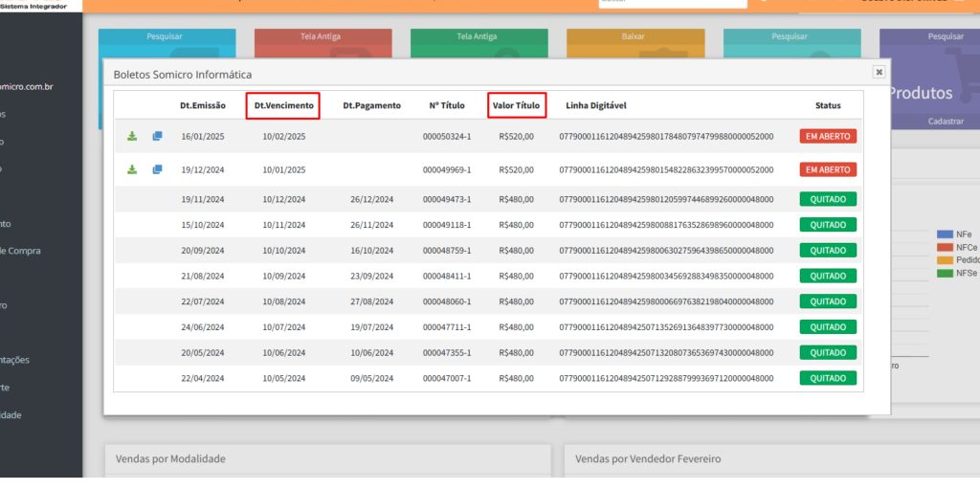
Task: Click the Boletos Somicro Informática dialog title
Action: click(x=183, y=75)
